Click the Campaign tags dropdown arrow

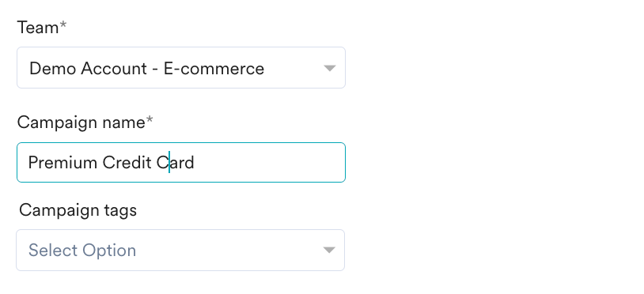(328, 250)
